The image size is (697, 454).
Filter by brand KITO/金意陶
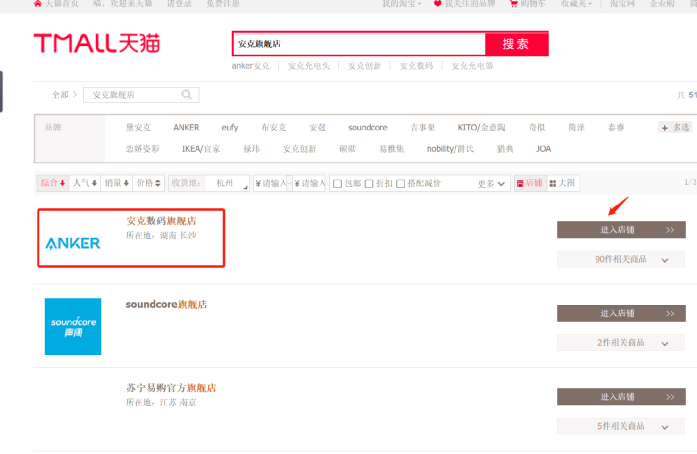click(481, 128)
